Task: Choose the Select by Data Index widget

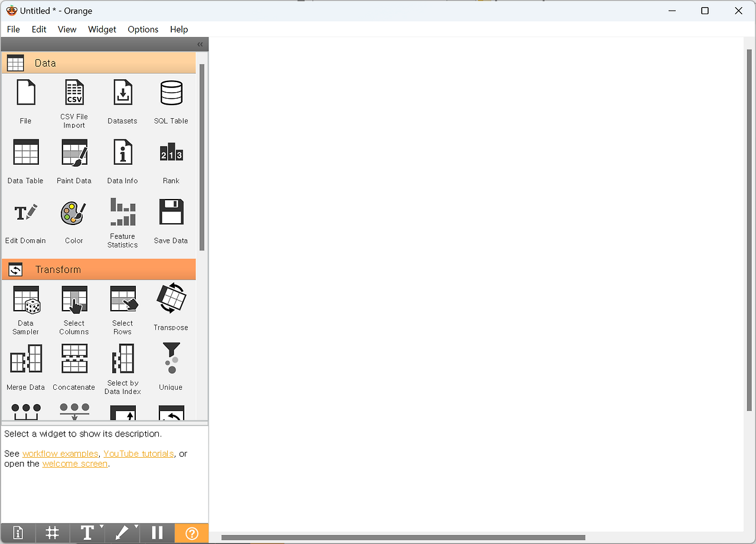Action: click(x=123, y=359)
